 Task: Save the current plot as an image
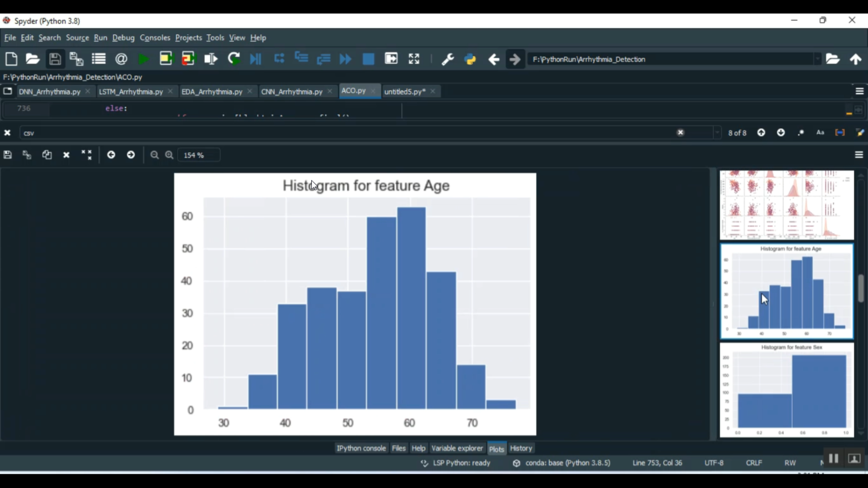click(8, 155)
